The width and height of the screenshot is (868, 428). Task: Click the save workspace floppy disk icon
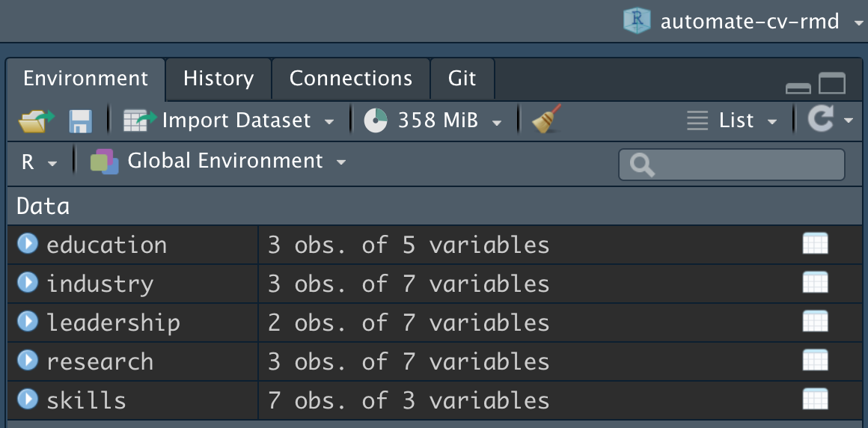pyautogui.click(x=80, y=120)
